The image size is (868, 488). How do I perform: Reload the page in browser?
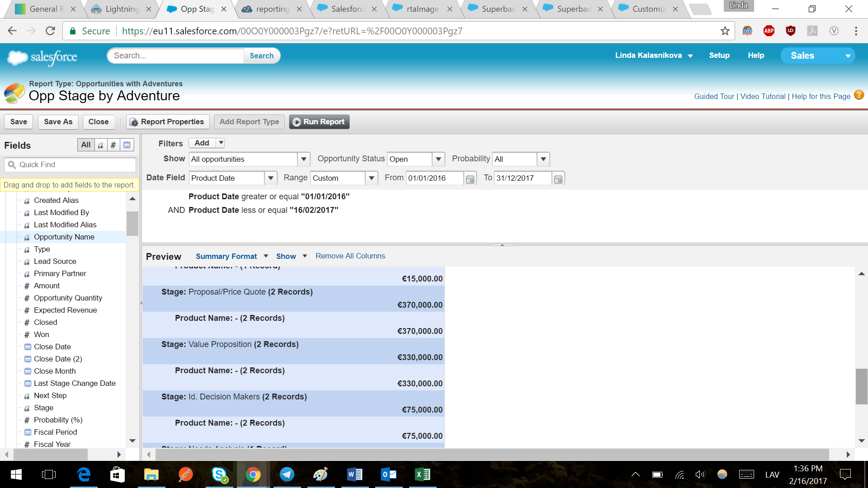coord(50,31)
